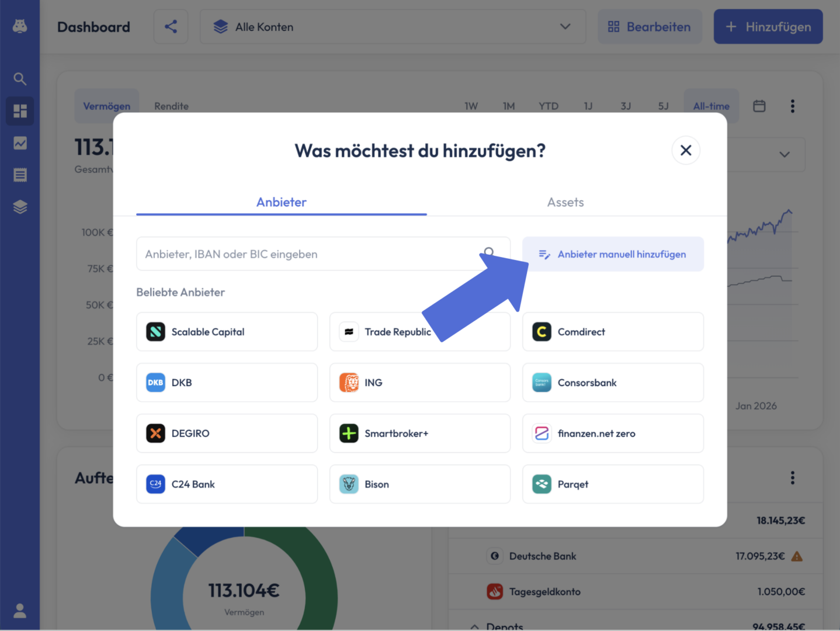Select the DKB logo icon

pyautogui.click(x=155, y=383)
